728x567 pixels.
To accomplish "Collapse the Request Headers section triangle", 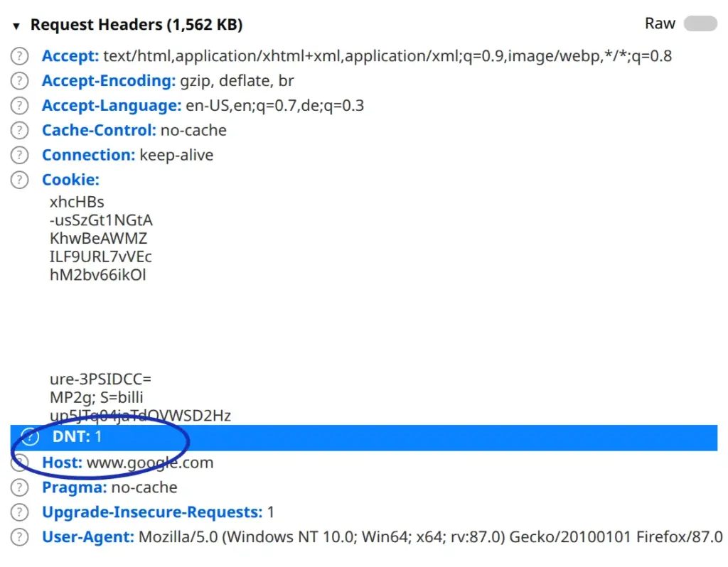I will tap(16, 26).
